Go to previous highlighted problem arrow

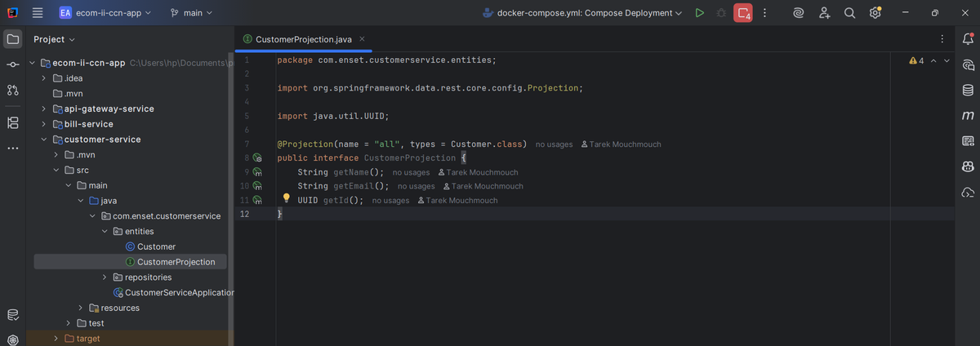(934, 61)
